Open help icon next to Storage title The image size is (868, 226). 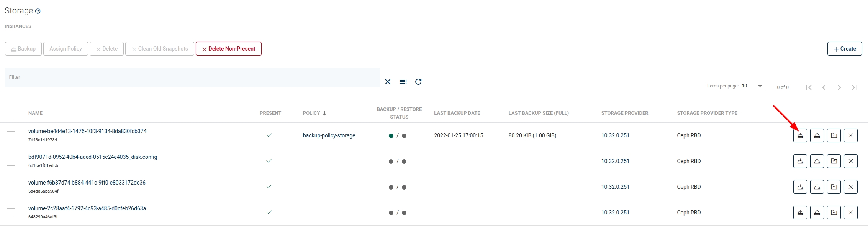[38, 12]
